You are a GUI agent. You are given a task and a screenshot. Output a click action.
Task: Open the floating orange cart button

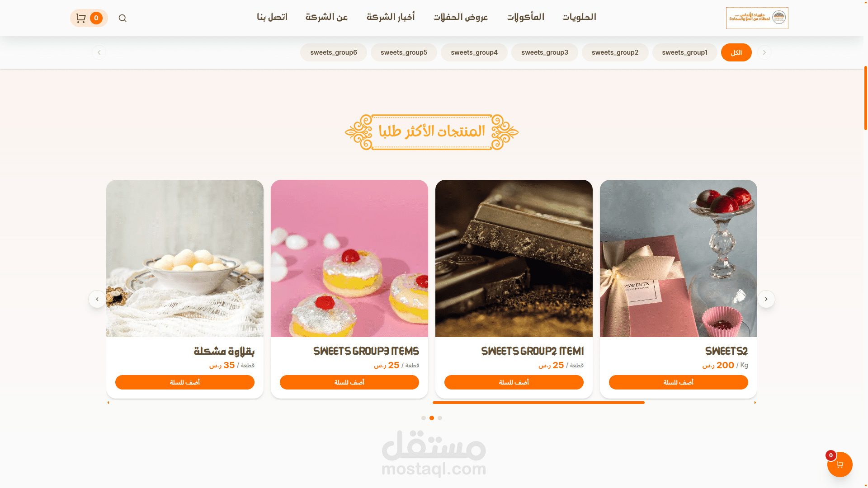pyautogui.click(x=840, y=465)
